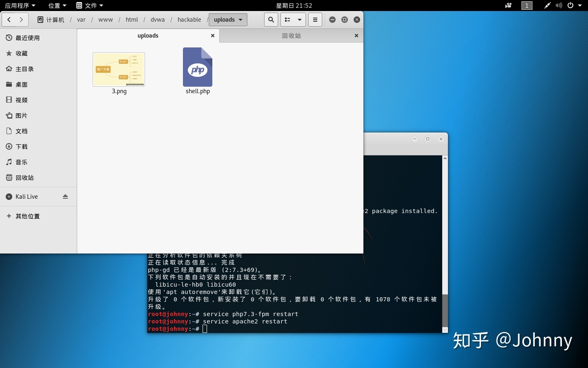Viewport: 588px width, 368px height.
Task: Go forward with the right arrow button
Action: tap(22, 20)
